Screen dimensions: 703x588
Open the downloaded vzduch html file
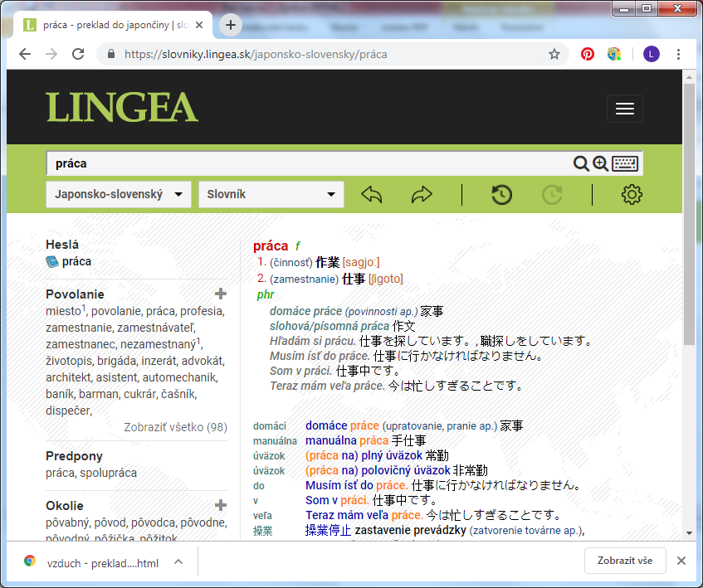[x=103, y=563]
